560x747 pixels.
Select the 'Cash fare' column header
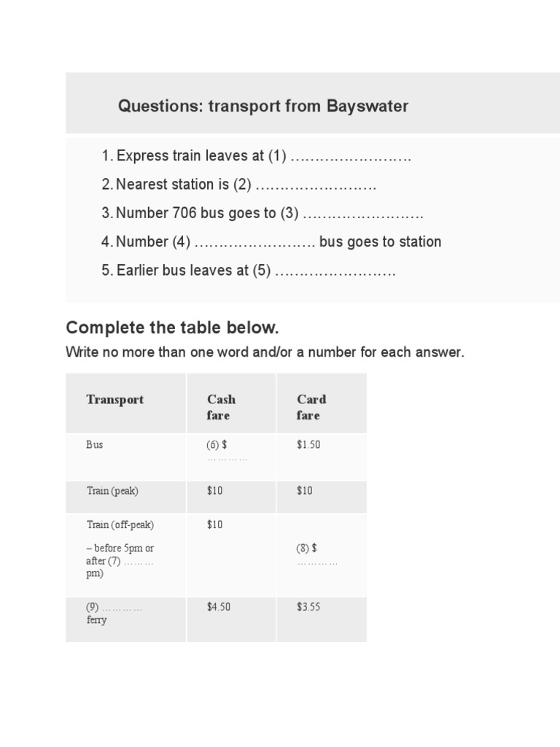(220, 407)
